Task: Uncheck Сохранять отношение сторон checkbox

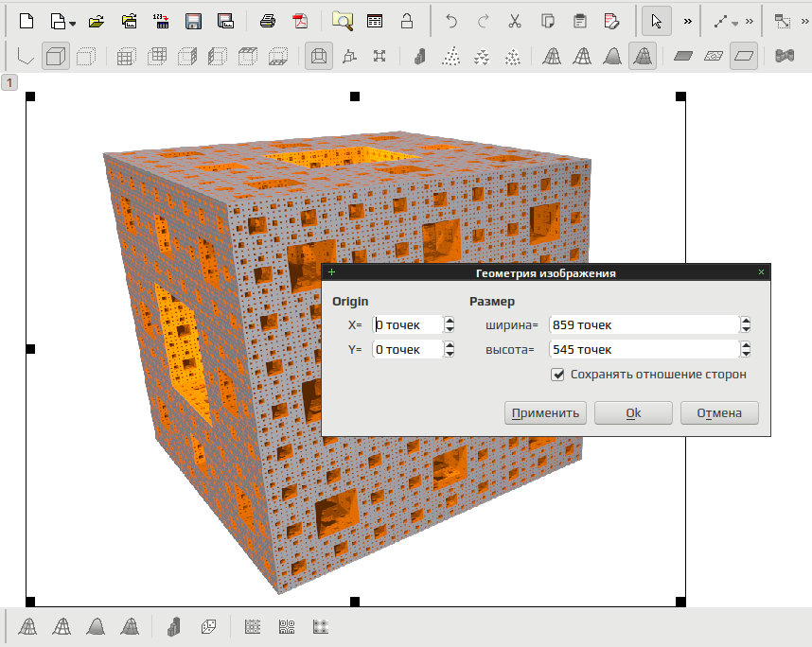Action: 557,375
